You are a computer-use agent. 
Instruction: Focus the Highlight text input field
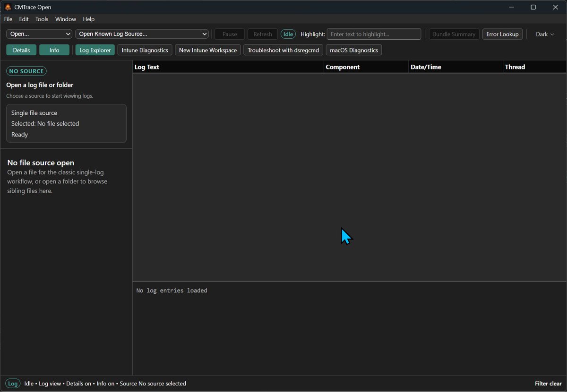(374, 34)
